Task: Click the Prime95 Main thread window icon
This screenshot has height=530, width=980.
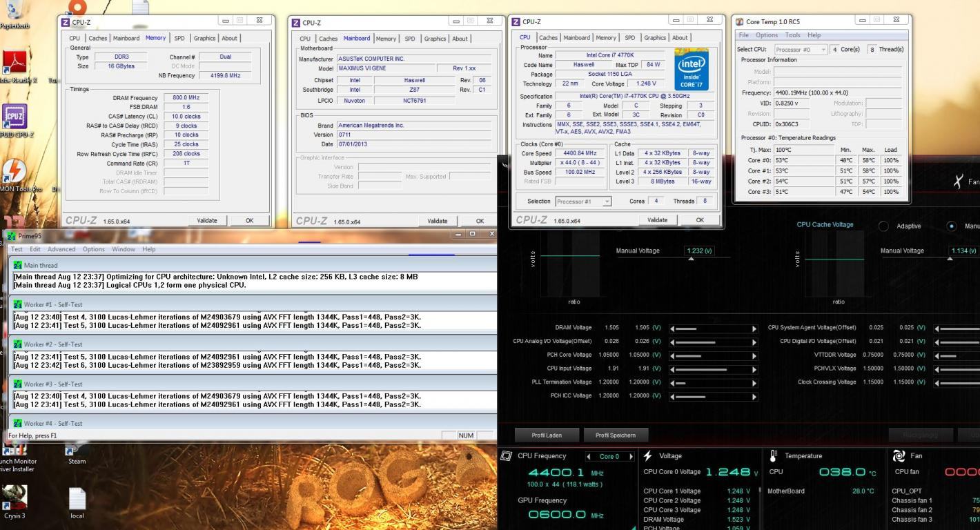Action: [17, 265]
